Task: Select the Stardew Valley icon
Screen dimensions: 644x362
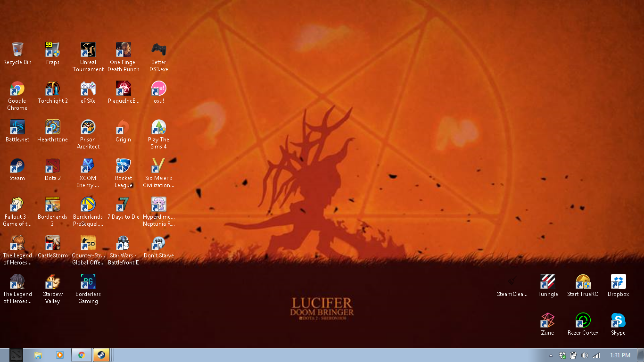Action: pos(52,281)
